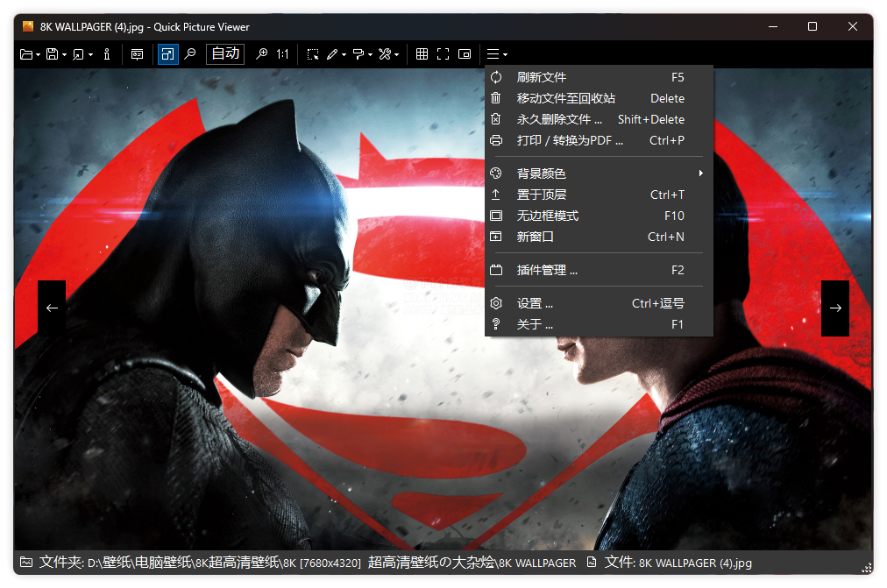Open 设置 from the menu
The image size is (887, 588).
(599, 303)
